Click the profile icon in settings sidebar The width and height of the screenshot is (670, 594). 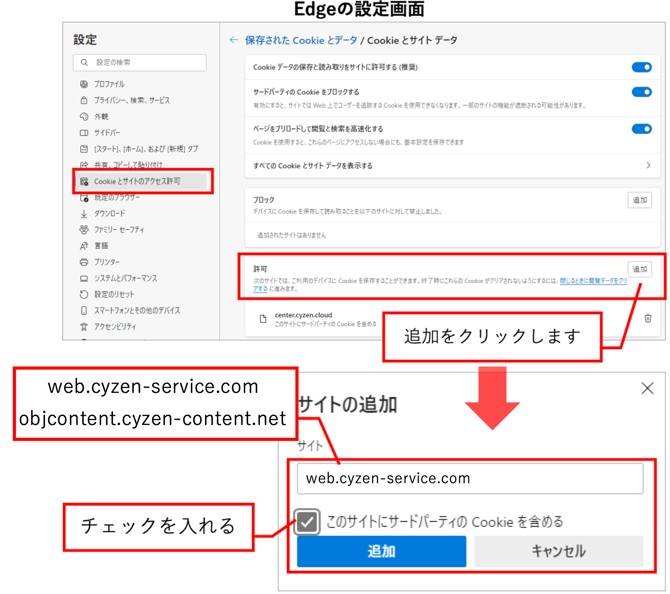(84, 84)
